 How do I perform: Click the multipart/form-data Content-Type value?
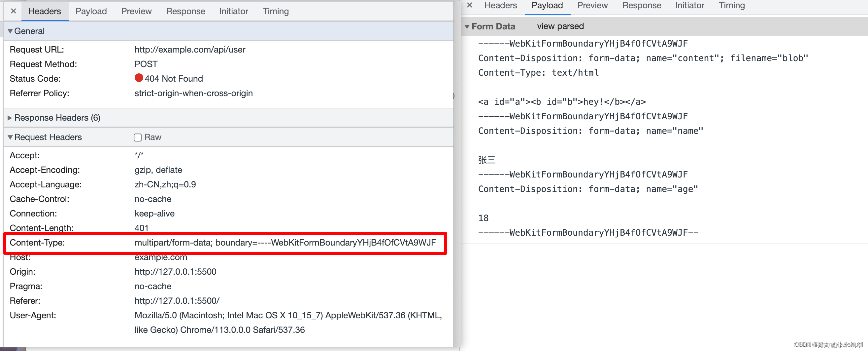(285, 243)
